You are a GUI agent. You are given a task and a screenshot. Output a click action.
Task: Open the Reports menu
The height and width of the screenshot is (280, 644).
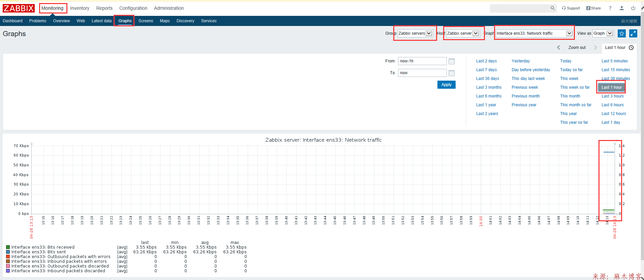point(104,8)
